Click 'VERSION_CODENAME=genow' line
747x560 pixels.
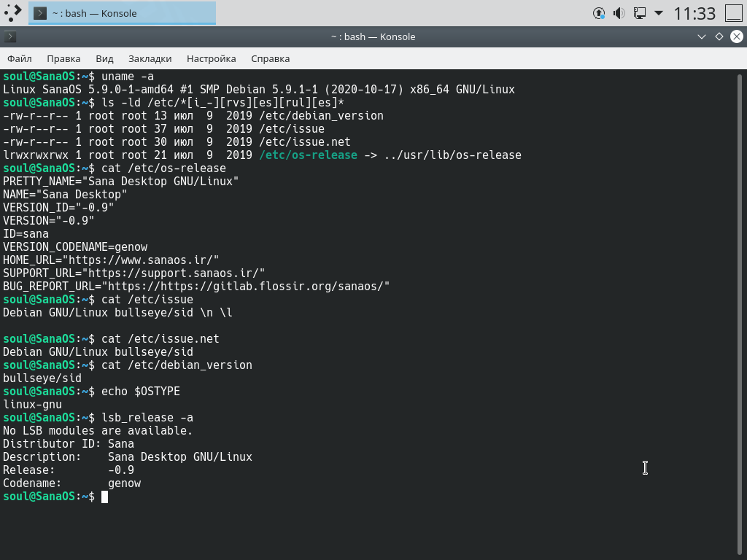point(75,247)
